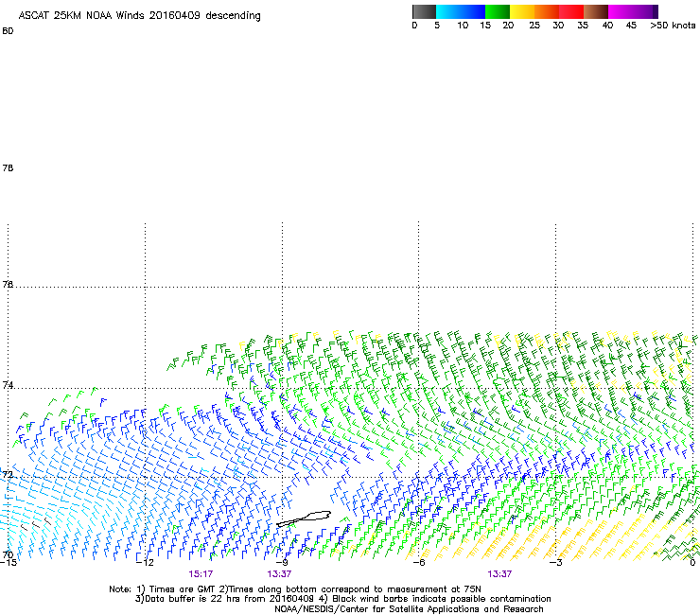
Task: Click the '5' label on the color scale
Action: point(437,26)
